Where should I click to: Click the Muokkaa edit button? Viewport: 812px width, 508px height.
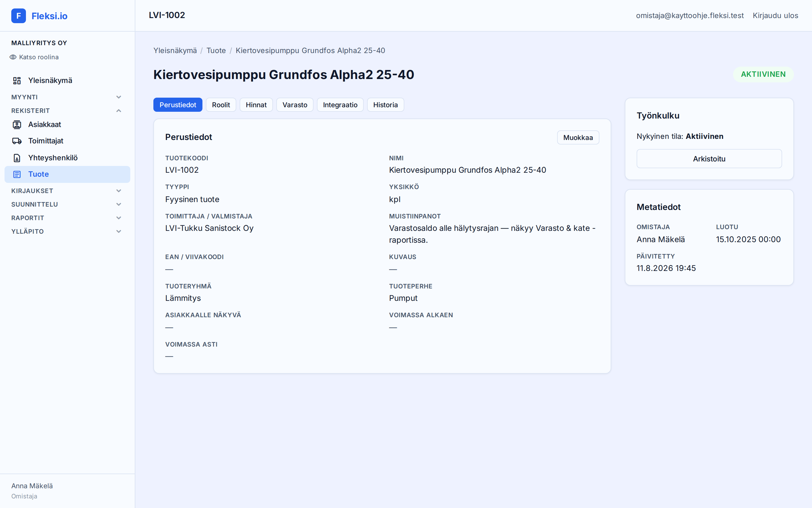click(x=578, y=137)
